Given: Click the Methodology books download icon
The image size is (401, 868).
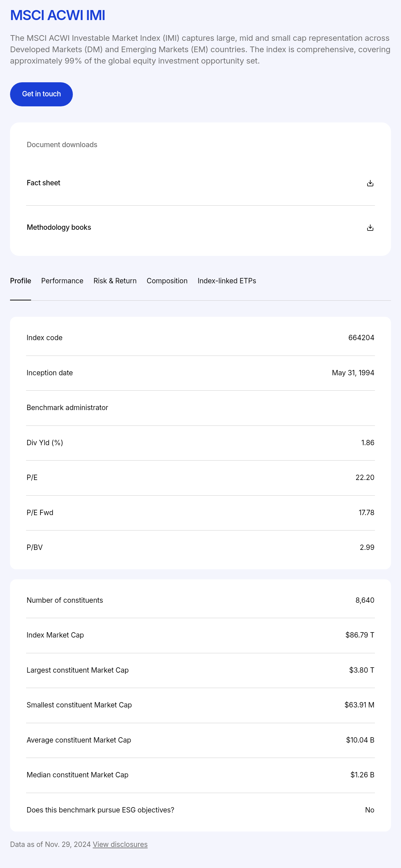Looking at the screenshot, I should [370, 228].
